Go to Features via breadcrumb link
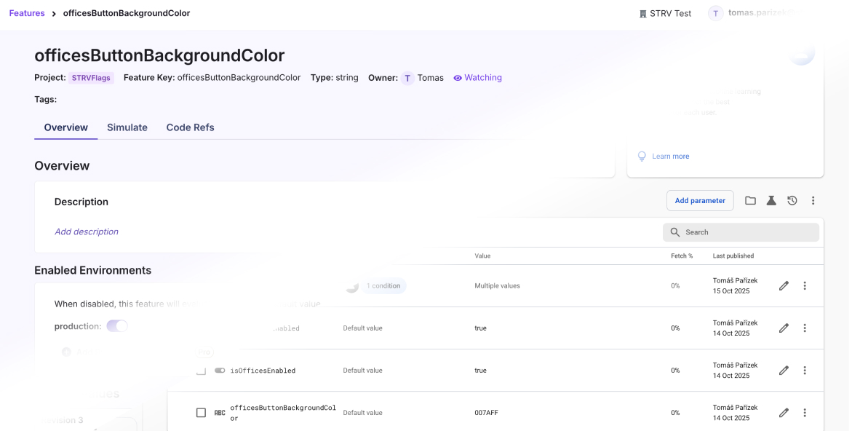The width and height of the screenshot is (868, 431). click(27, 13)
